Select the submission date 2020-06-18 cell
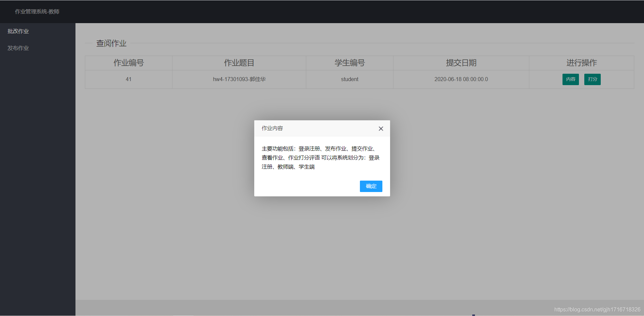 click(x=461, y=79)
